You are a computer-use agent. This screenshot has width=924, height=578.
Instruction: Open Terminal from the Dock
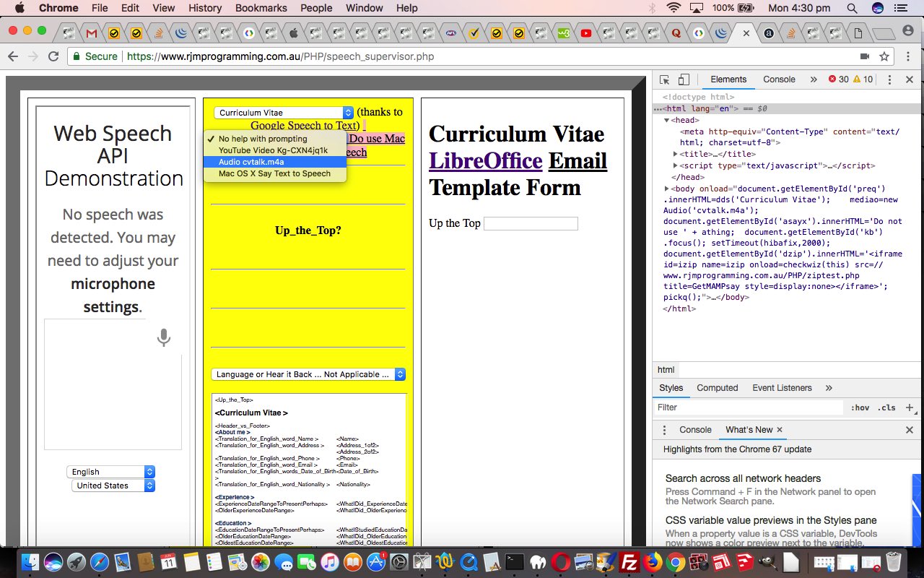point(515,561)
